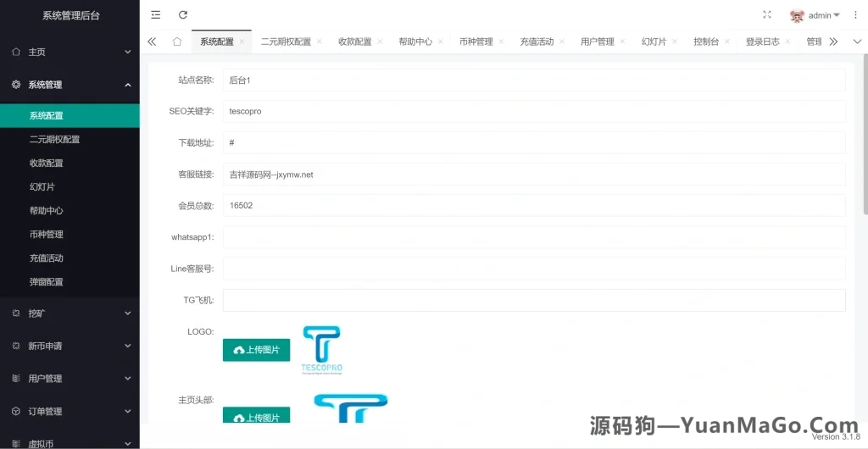Viewport: 868px width, 449px height.
Task: Click the TG飞机 input field
Action: pyautogui.click(x=534, y=300)
